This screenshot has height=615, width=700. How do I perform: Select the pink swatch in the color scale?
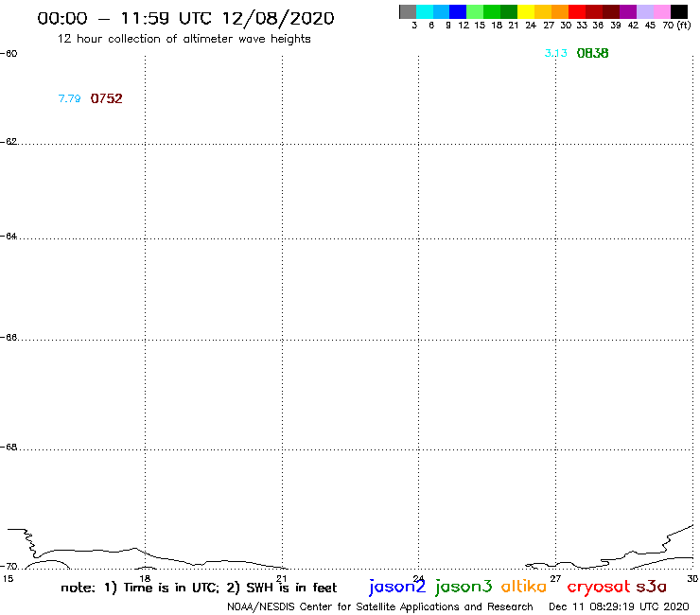pos(662,11)
